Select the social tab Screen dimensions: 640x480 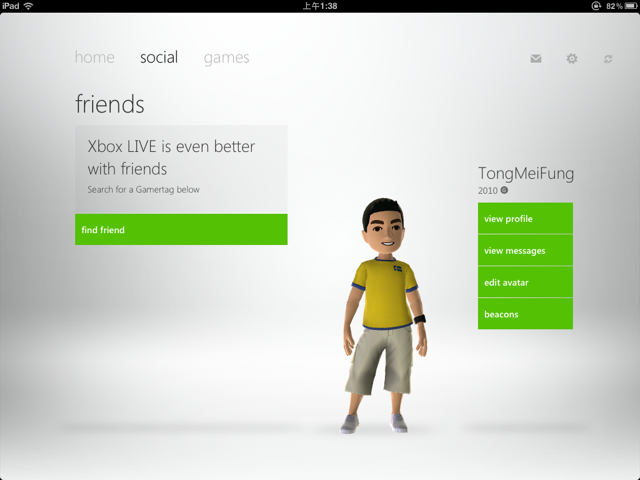(159, 57)
